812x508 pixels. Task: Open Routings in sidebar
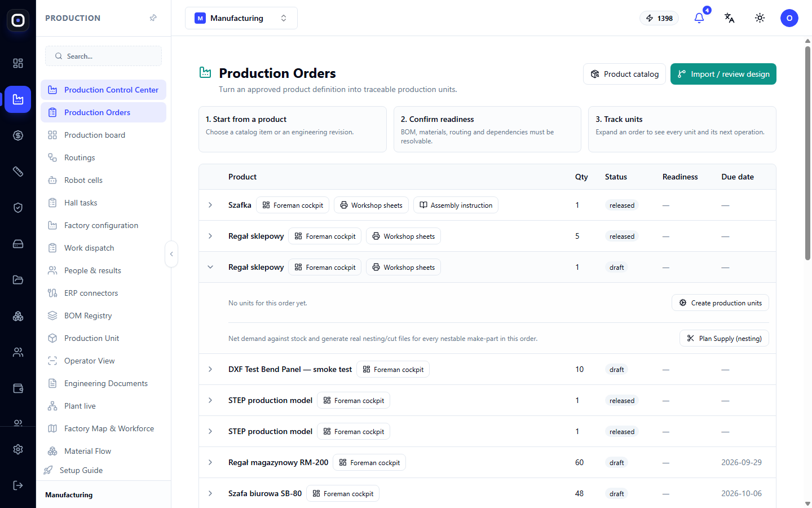tap(103, 157)
